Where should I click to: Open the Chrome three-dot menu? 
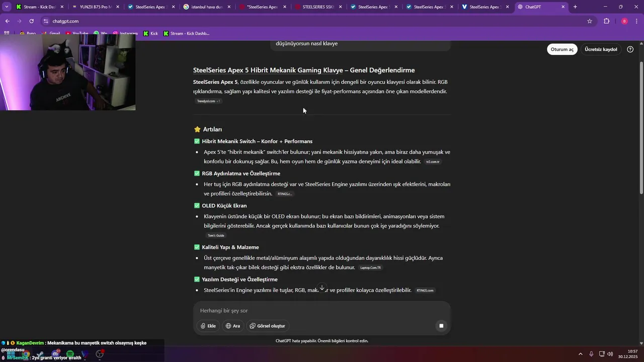tap(637, 21)
